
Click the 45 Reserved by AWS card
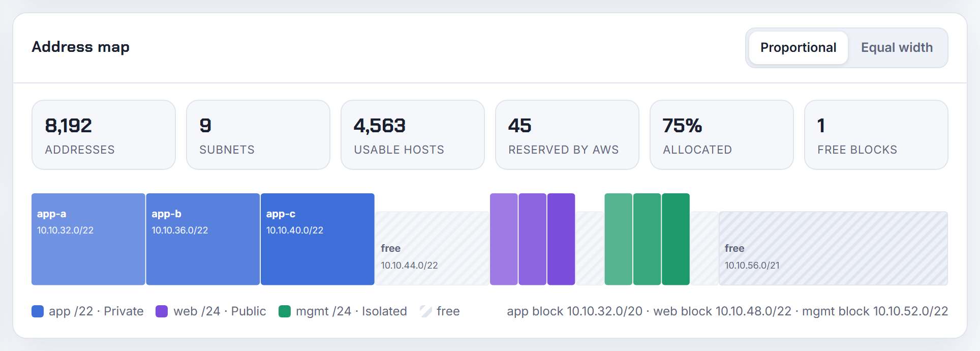[567, 135]
